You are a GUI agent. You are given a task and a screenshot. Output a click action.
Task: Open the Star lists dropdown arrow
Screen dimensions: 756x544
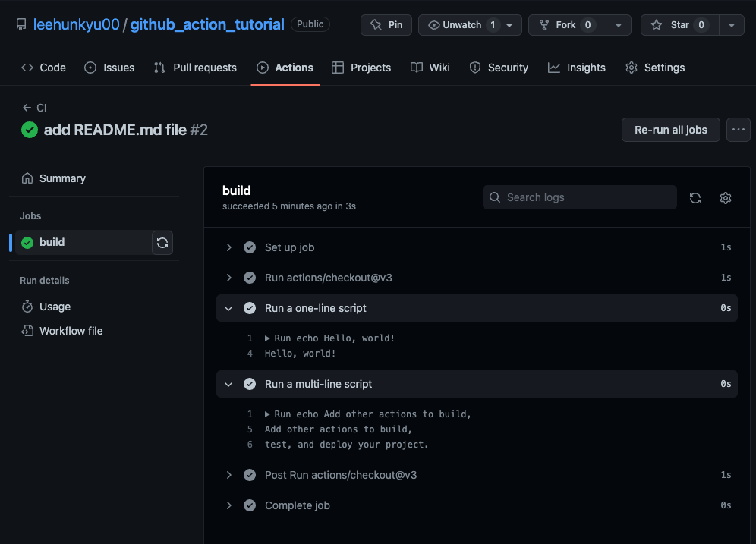(732, 25)
